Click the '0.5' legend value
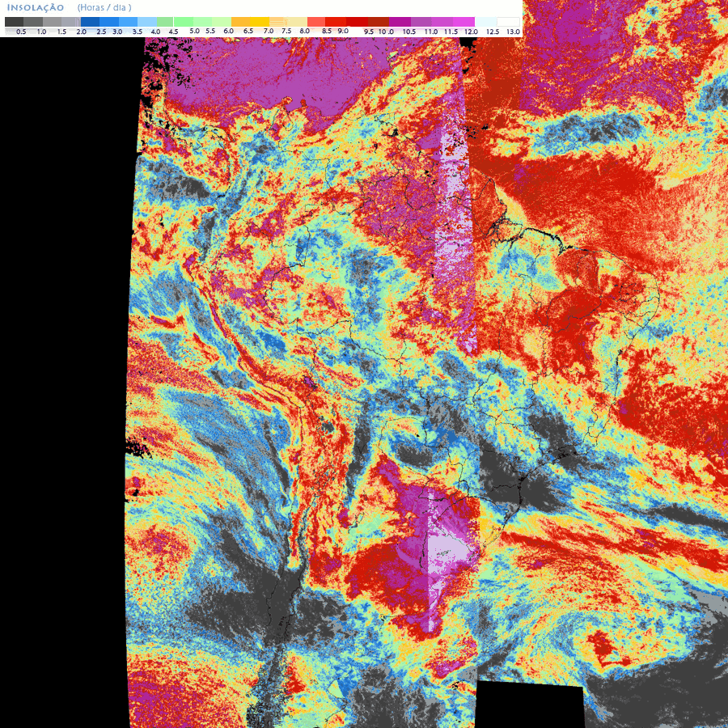728x728 pixels. [21, 32]
